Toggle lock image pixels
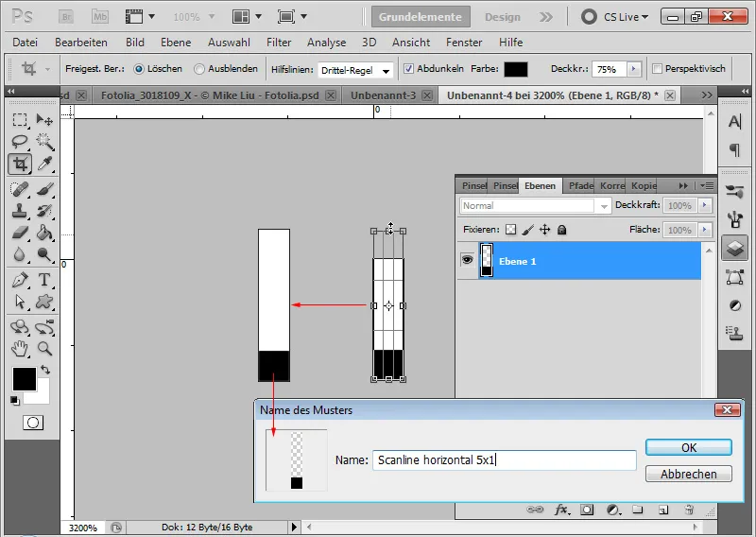This screenshot has height=537, width=756. [x=528, y=230]
